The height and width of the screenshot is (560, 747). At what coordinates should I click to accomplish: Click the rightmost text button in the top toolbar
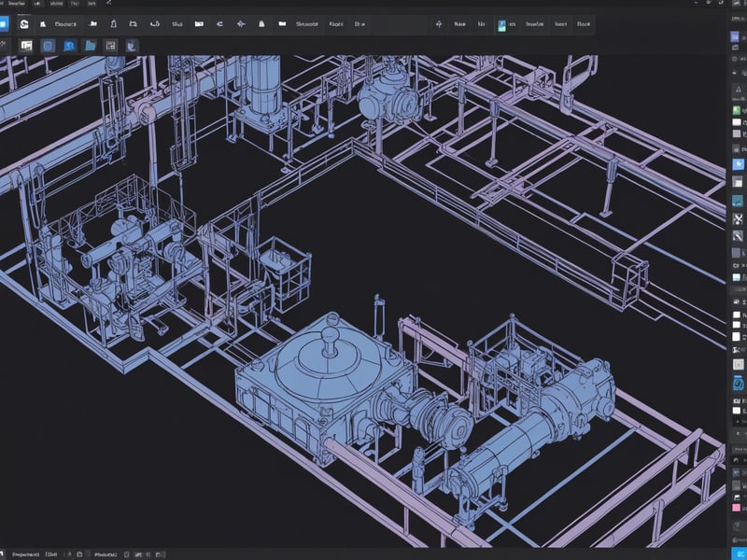coord(584,25)
